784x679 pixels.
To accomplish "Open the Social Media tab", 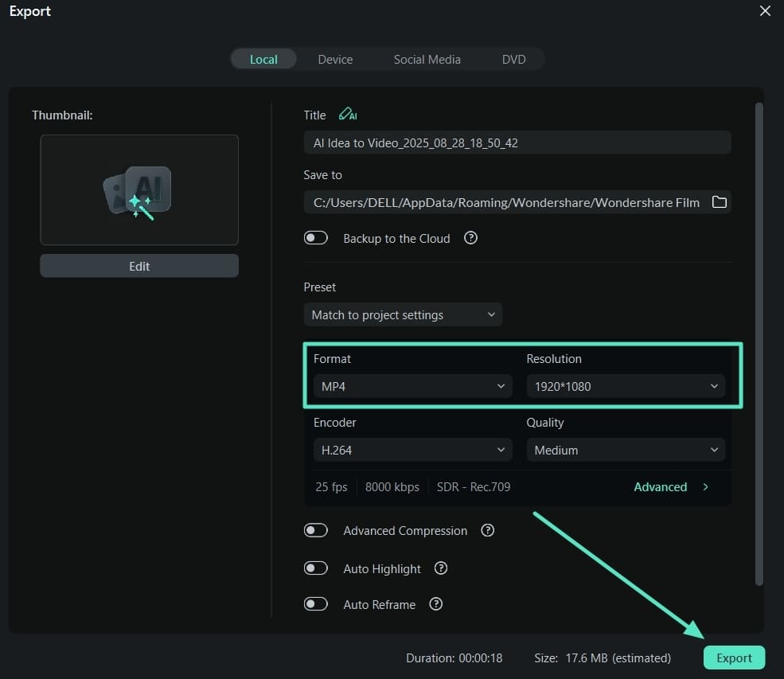I will tap(427, 60).
